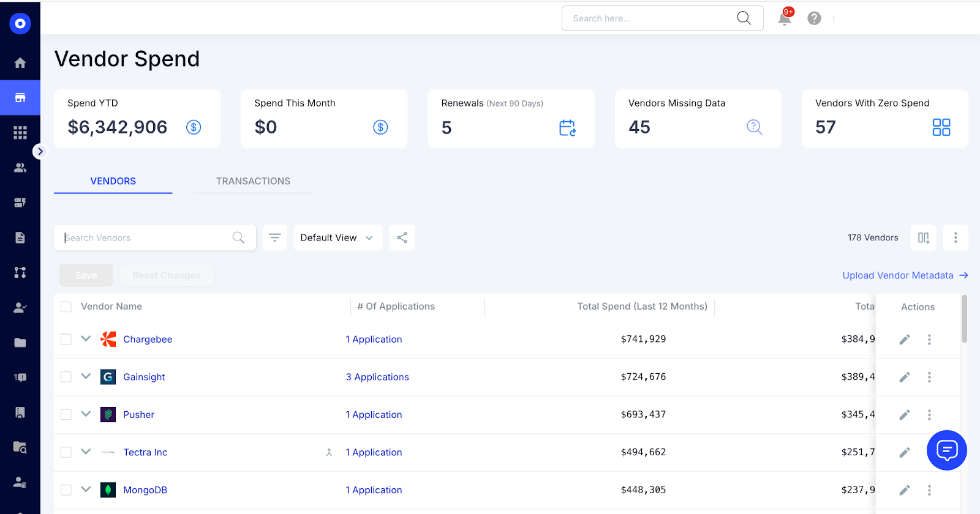This screenshot has height=514, width=980.
Task: Check the MongoDB row checkbox
Action: (66, 490)
